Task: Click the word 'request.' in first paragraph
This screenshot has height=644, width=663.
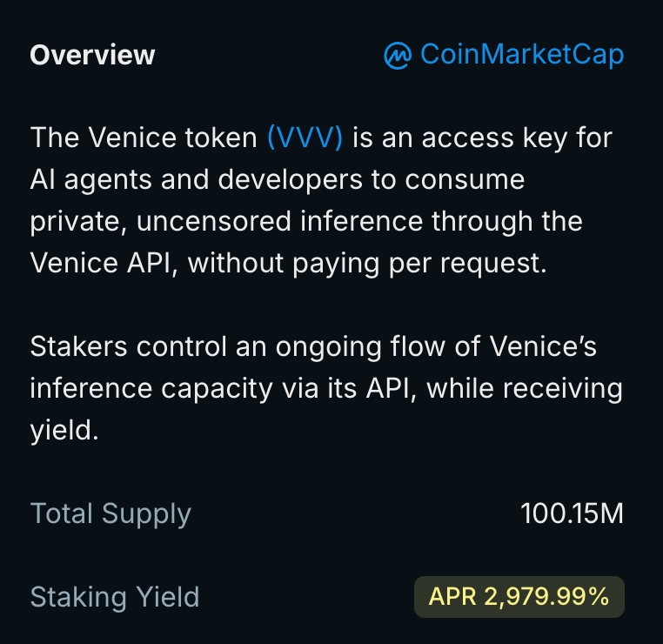Action: [494, 265]
